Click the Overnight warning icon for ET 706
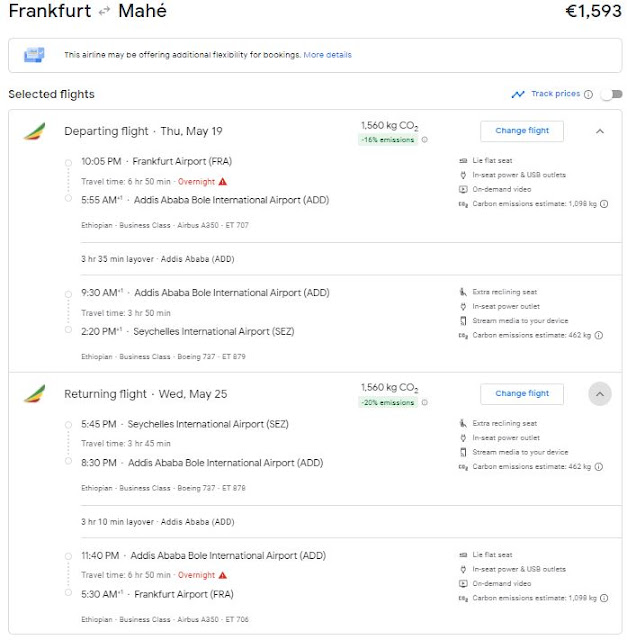Image resolution: width=627 pixels, height=640 pixels. click(222, 575)
